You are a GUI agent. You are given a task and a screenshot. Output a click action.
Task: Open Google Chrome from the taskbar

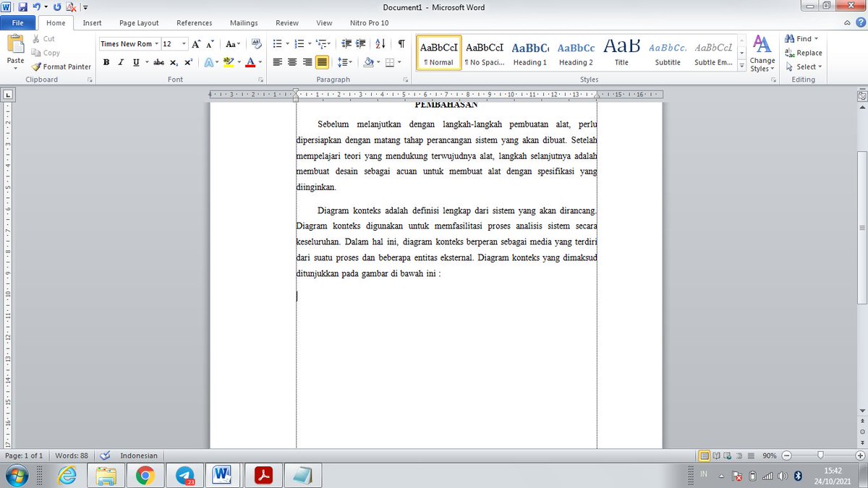145,475
